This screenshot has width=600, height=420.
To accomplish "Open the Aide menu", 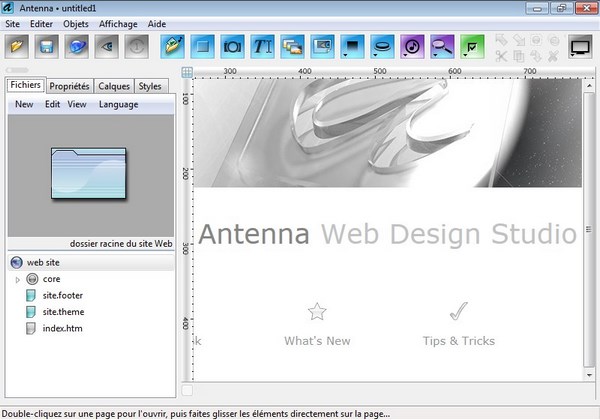I will click(x=157, y=24).
